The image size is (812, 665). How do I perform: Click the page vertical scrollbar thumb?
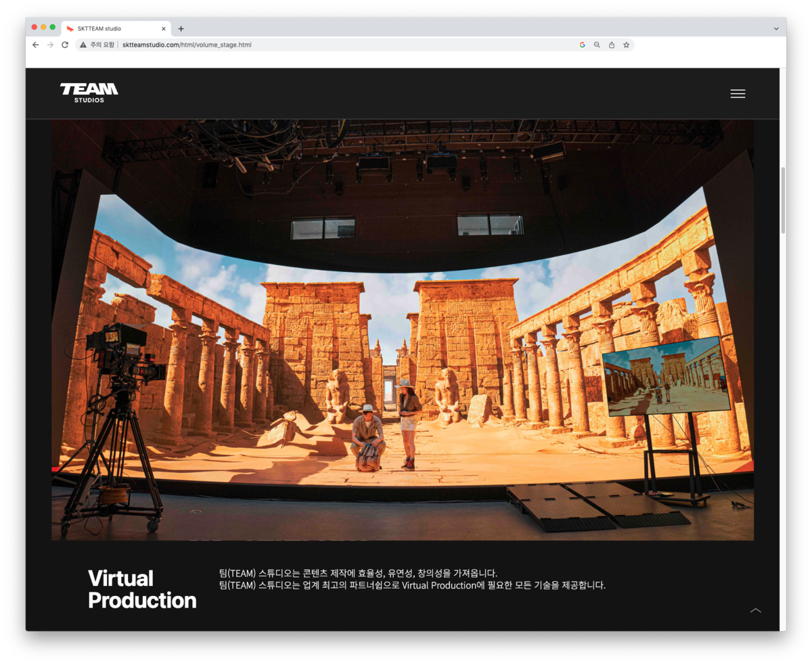783,200
